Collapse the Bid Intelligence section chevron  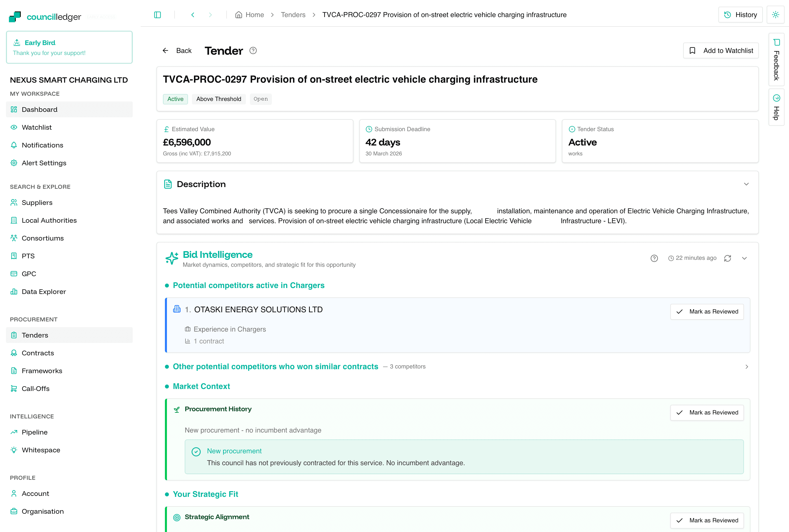[744, 258]
